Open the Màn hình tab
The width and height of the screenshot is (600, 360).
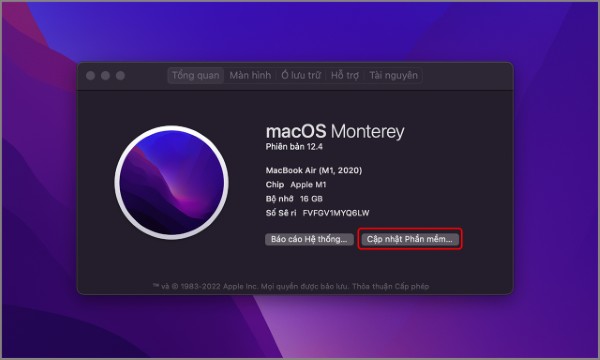pos(250,75)
